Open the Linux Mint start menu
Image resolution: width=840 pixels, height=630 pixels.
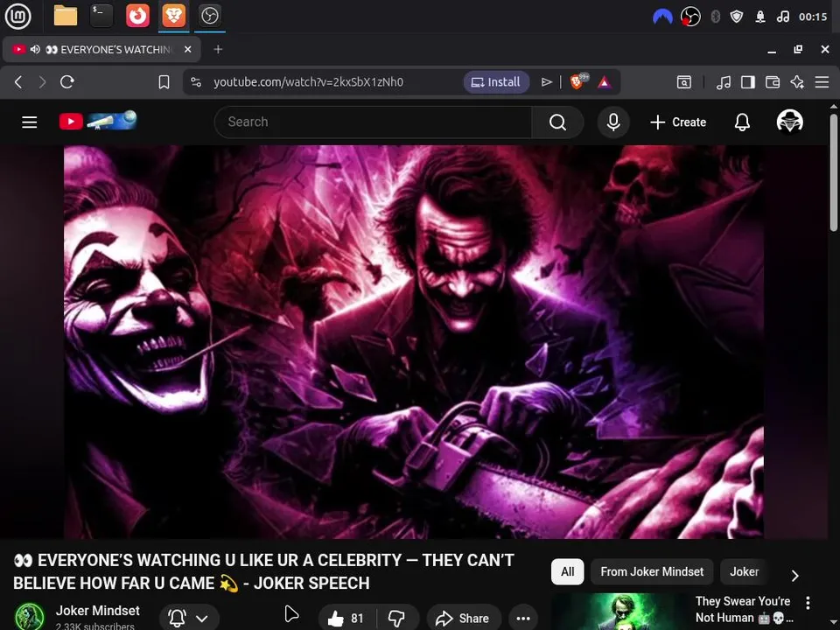pyautogui.click(x=17, y=16)
